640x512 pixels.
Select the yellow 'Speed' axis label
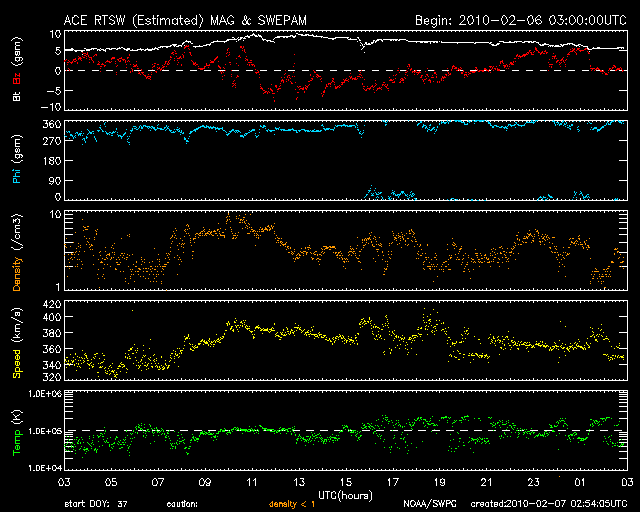[x=17, y=364]
